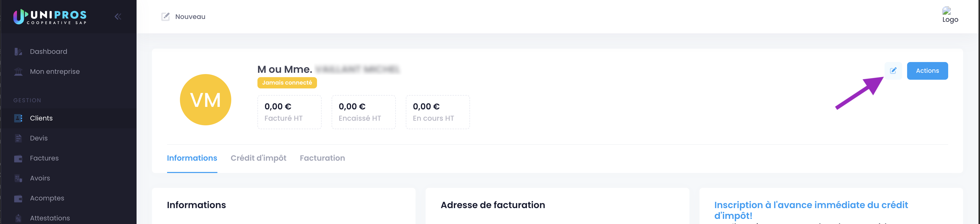Open the Logo user menu at top right
The width and height of the screenshot is (980, 224).
click(x=950, y=15)
